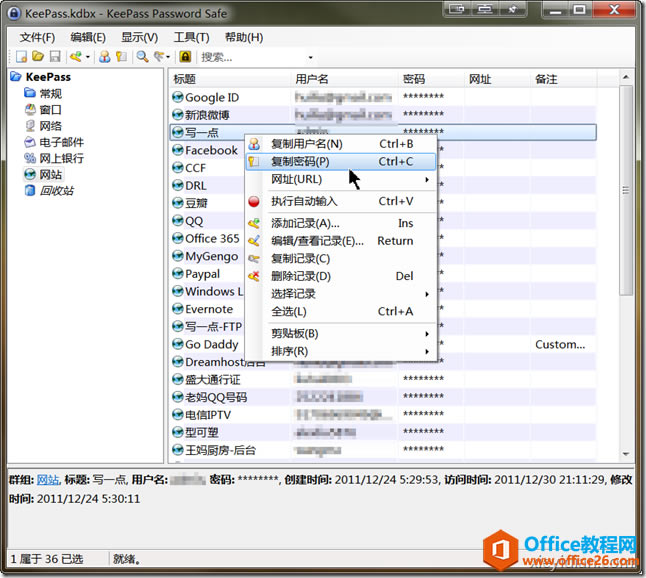646x578 pixels.
Task: Click the 标题 column header
Action: 231,79
